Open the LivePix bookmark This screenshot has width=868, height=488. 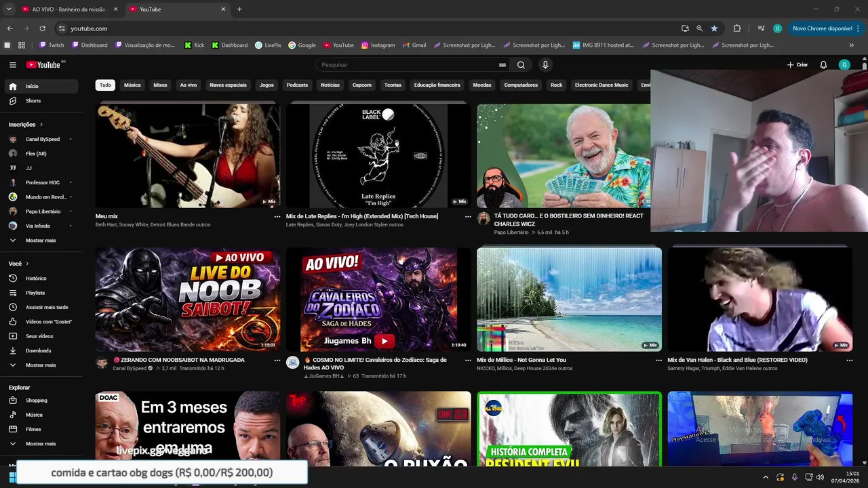(x=268, y=45)
